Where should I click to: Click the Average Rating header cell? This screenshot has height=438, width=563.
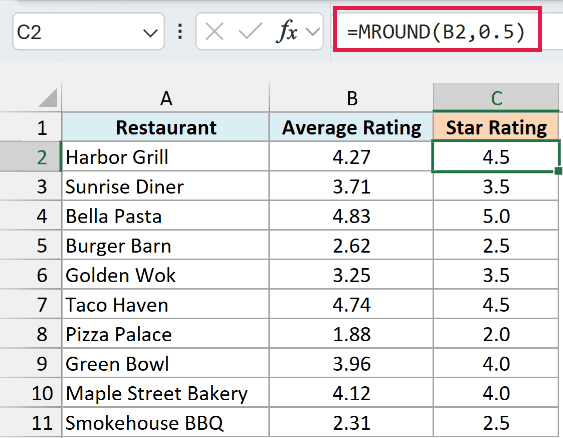(x=351, y=127)
